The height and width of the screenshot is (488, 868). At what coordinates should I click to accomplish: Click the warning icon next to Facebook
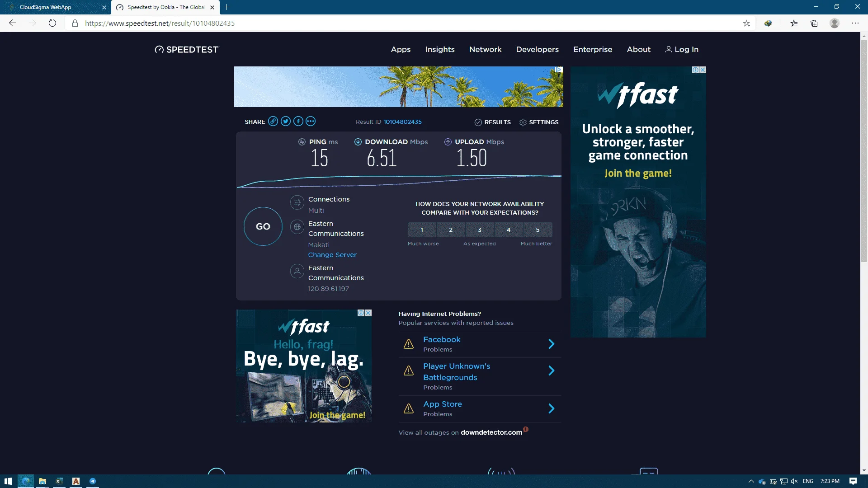[x=409, y=344]
